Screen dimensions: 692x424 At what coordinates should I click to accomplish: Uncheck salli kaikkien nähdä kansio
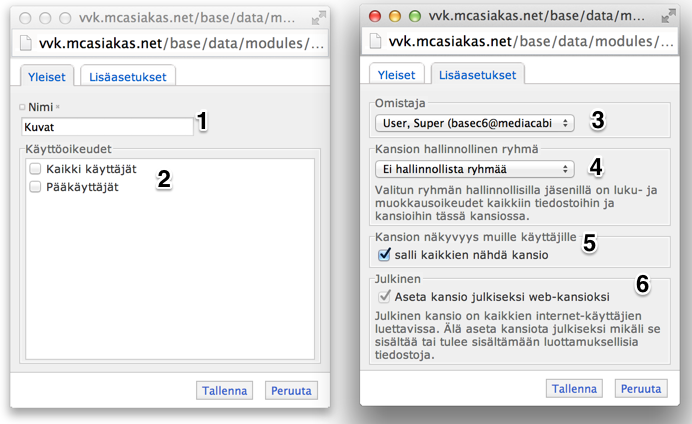tap(384, 255)
